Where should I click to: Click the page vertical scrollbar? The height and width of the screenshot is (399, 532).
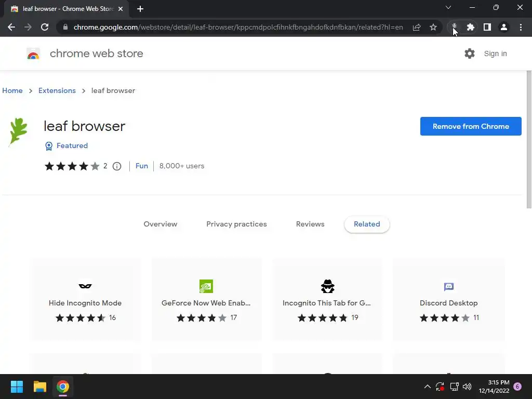click(529, 139)
